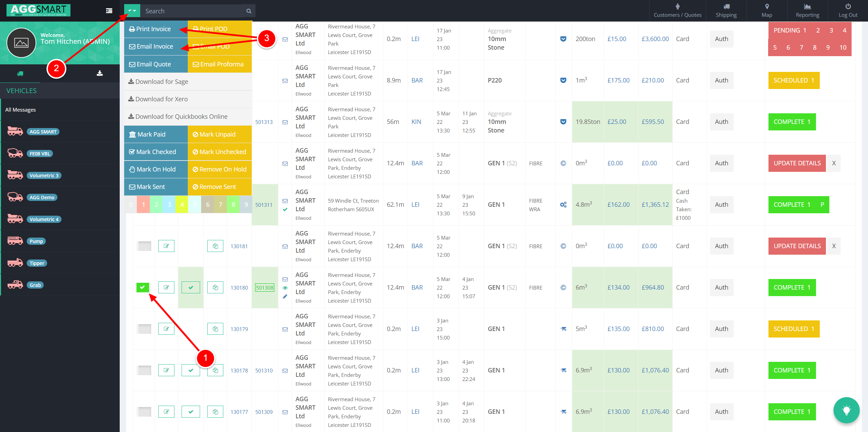This screenshot has width=868, height=432.
Task: Choose Email Quote option
Action: (x=156, y=64)
